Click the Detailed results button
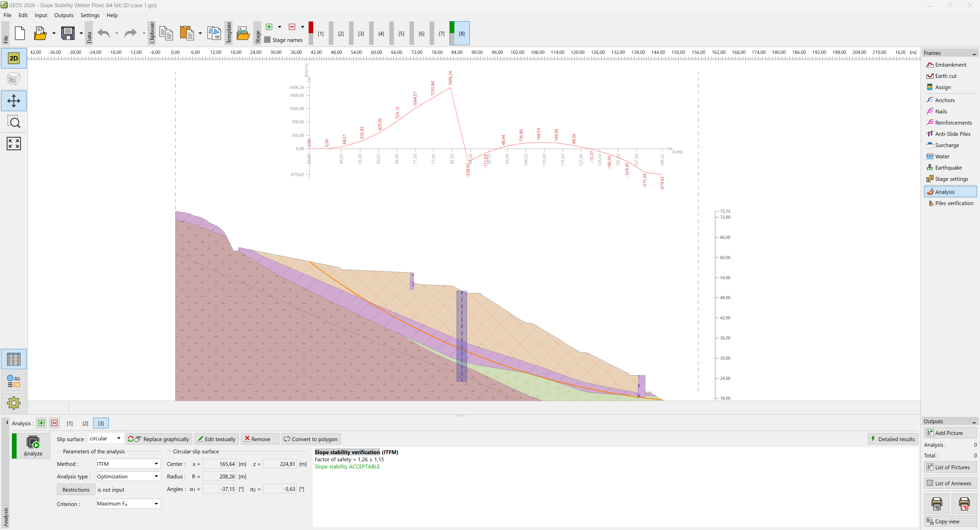980x530 pixels. tap(892, 439)
